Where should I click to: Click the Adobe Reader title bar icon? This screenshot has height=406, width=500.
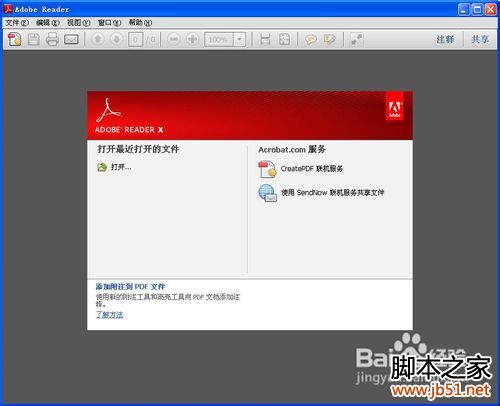tap(8, 9)
